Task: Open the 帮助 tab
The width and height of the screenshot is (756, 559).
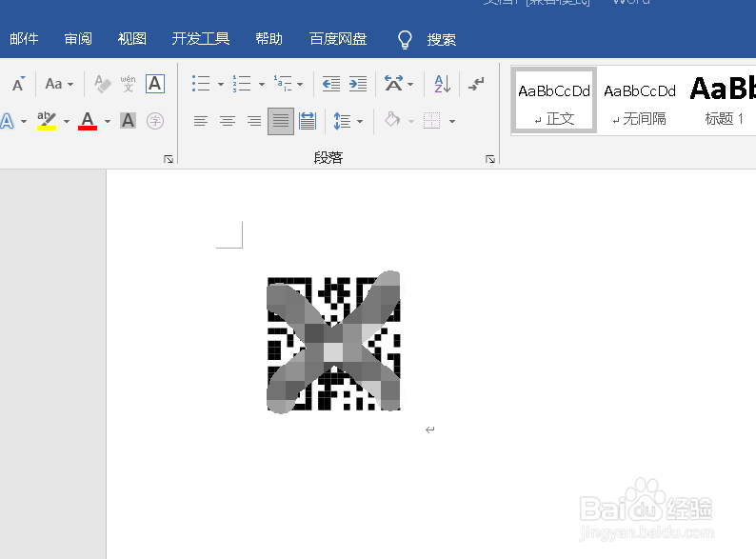Action: click(x=269, y=39)
